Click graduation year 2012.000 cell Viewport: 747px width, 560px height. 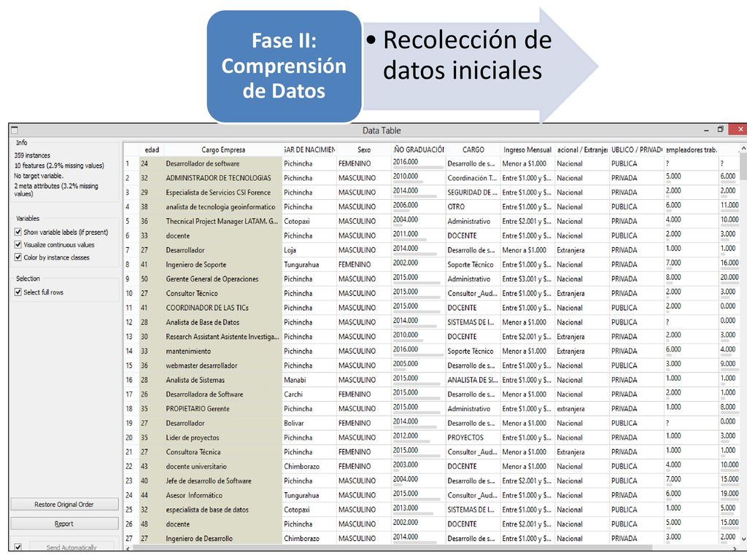(x=418, y=437)
